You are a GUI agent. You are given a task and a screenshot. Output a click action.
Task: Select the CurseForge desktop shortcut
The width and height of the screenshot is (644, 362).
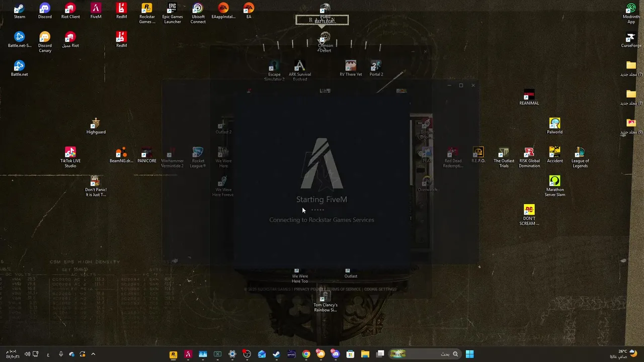[x=631, y=40]
